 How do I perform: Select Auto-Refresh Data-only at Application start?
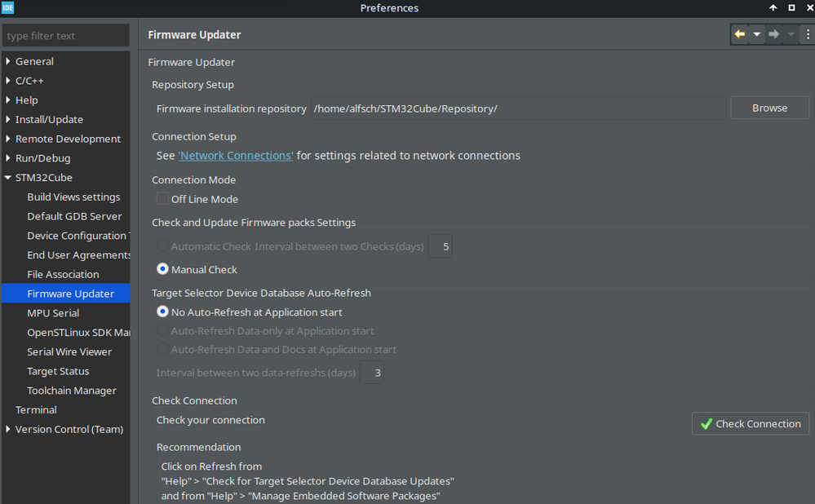[x=162, y=330]
